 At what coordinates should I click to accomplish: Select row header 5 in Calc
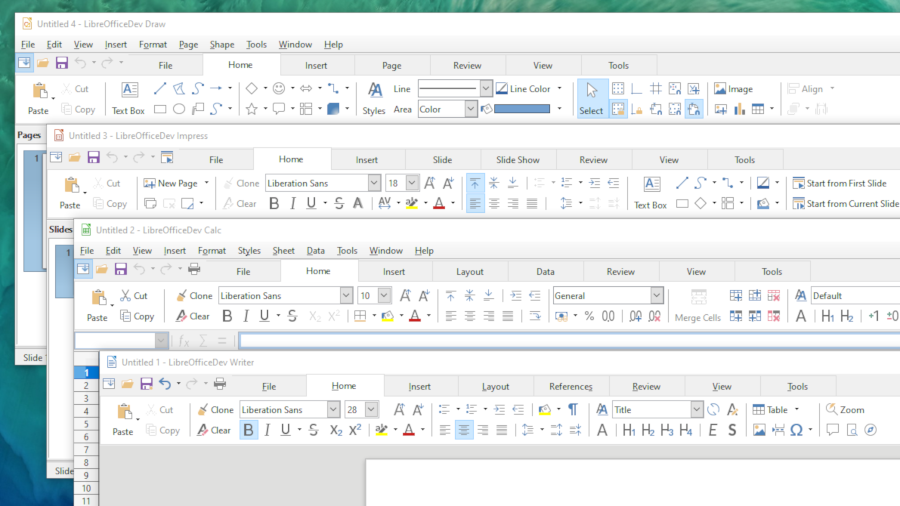[86, 424]
